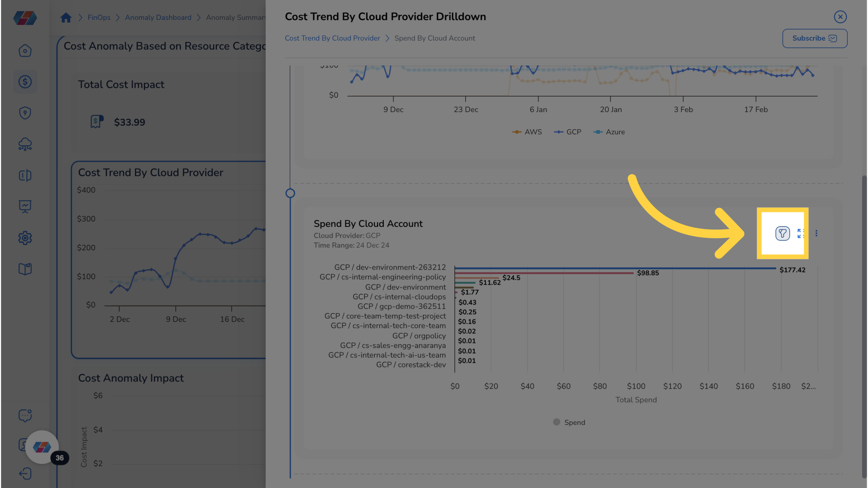Click the Time Range: 24 Dec 24 text
Viewport: 868px width, 488px height.
[351, 245]
